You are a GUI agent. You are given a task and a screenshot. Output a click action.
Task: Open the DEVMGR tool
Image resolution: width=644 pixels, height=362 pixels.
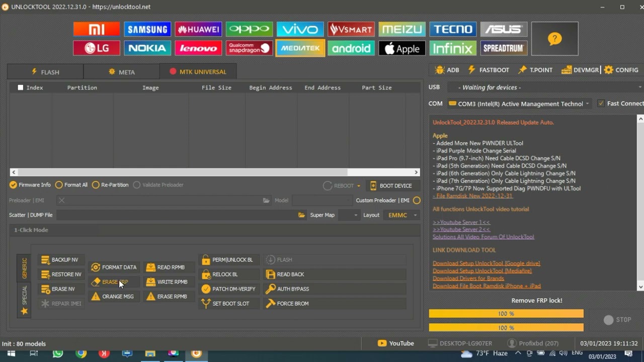coord(580,70)
